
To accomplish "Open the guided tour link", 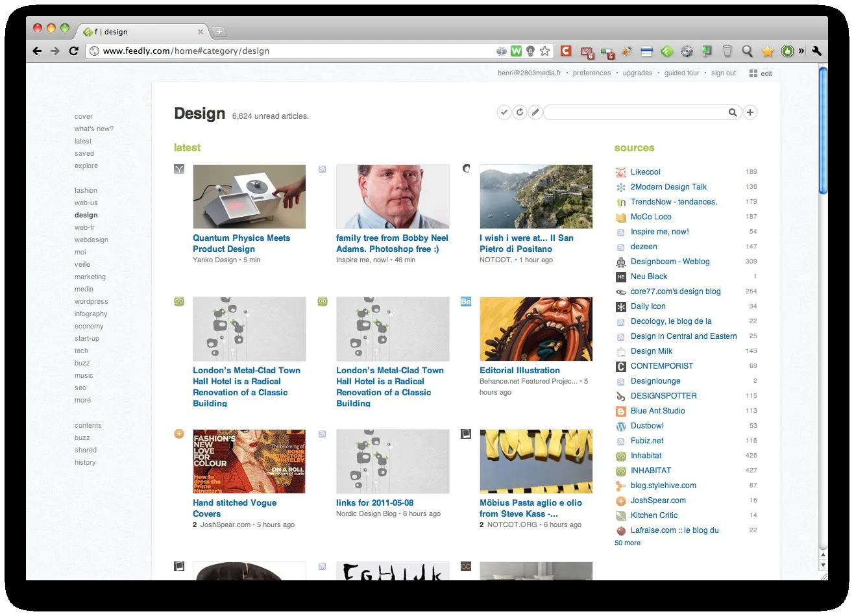I will (682, 73).
